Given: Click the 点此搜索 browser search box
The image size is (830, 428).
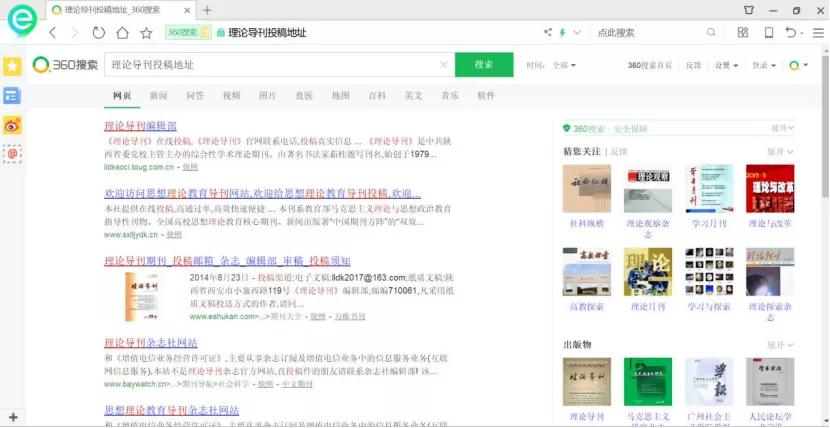Looking at the screenshot, I should pos(649,33).
